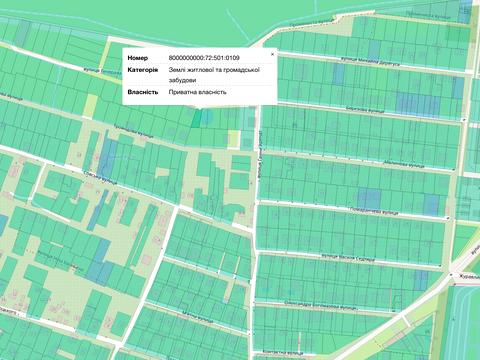Click the popup pointer arrow tip

[x=200, y=109]
